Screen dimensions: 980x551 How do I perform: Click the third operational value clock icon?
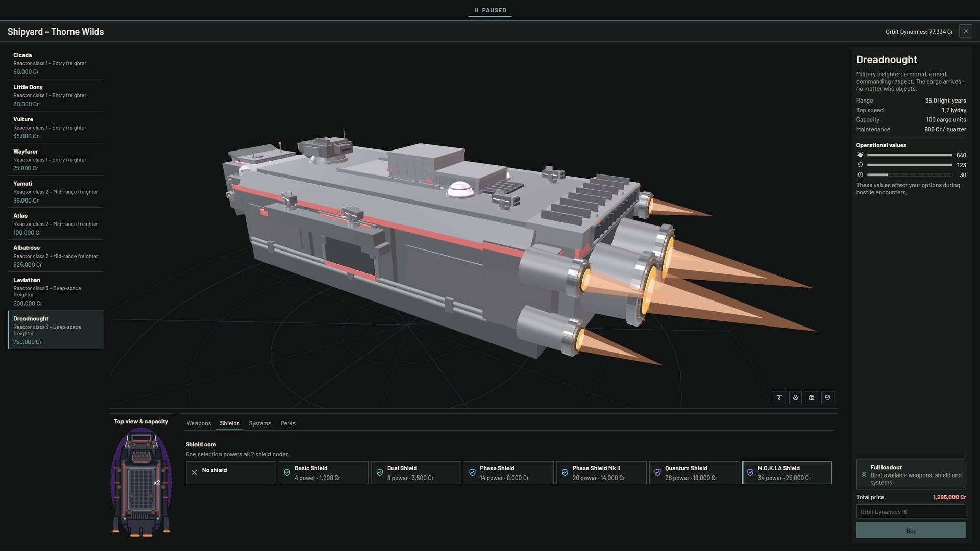[860, 175]
